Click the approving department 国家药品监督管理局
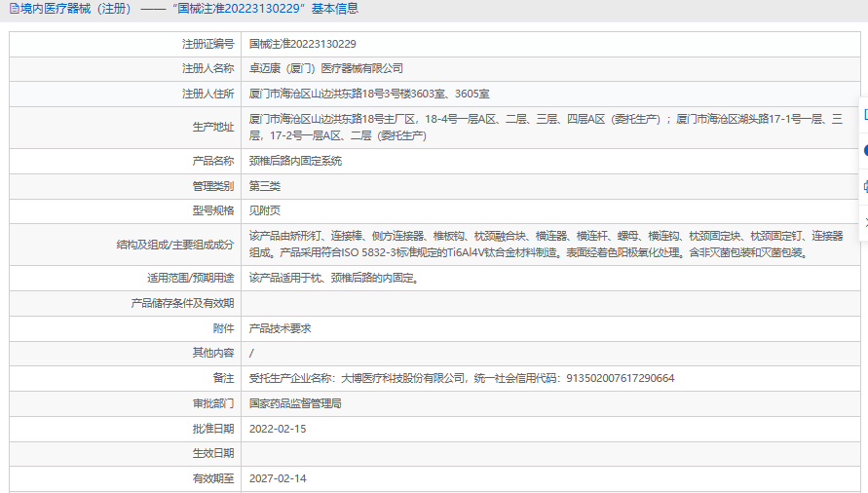 pos(295,403)
